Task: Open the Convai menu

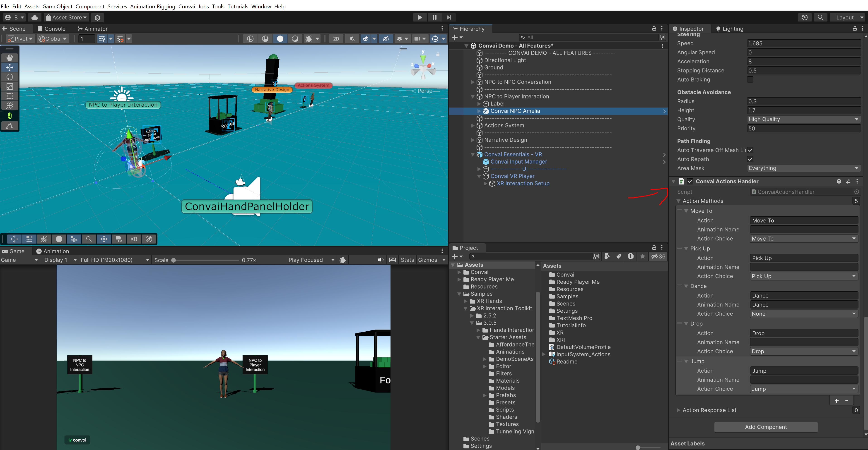Action: click(186, 6)
